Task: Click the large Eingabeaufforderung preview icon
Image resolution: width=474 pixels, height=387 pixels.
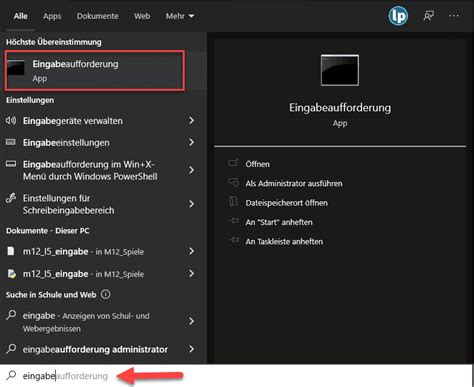Action: pos(340,70)
